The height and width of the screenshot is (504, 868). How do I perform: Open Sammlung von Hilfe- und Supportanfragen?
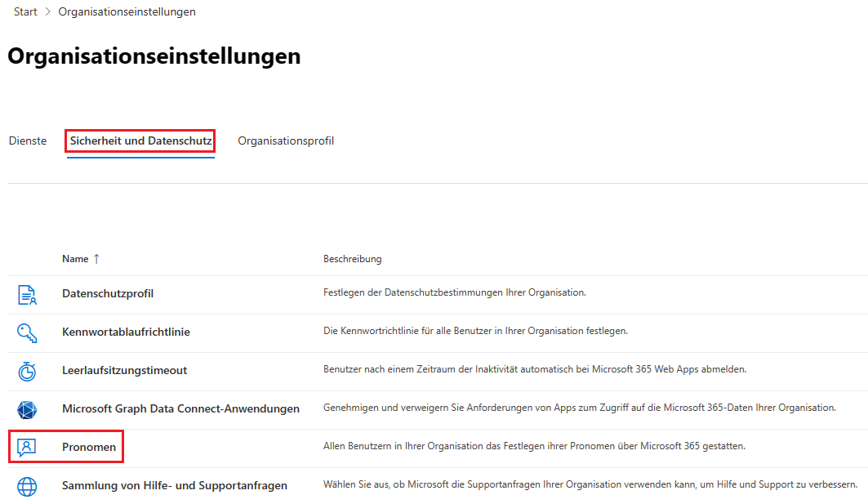(175, 486)
